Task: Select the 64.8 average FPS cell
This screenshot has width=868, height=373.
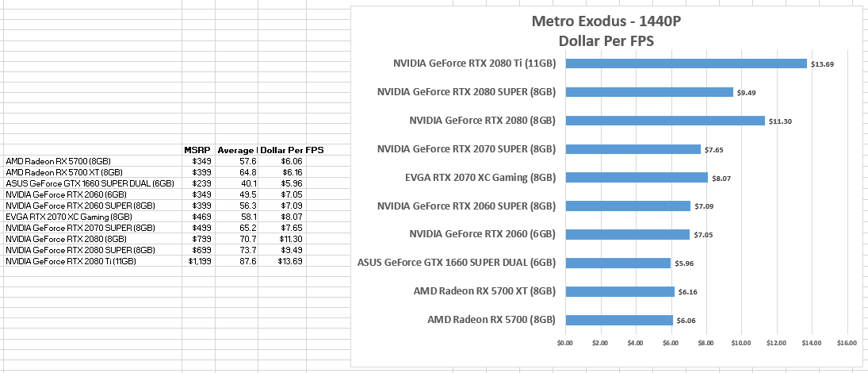Action: click(237, 172)
